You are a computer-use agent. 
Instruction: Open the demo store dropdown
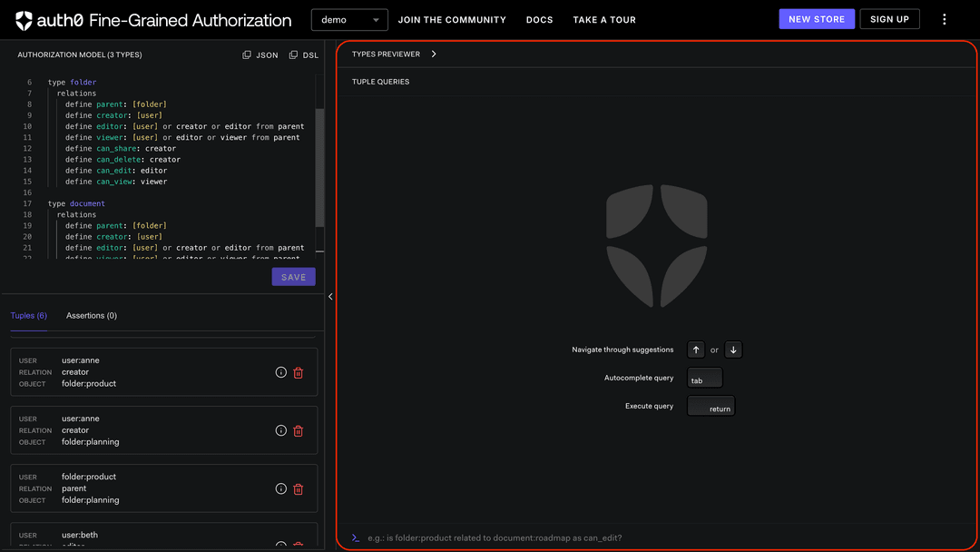click(x=349, y=20)
